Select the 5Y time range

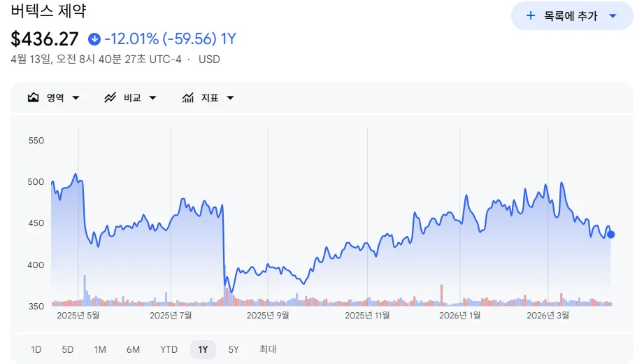(234, 349)
